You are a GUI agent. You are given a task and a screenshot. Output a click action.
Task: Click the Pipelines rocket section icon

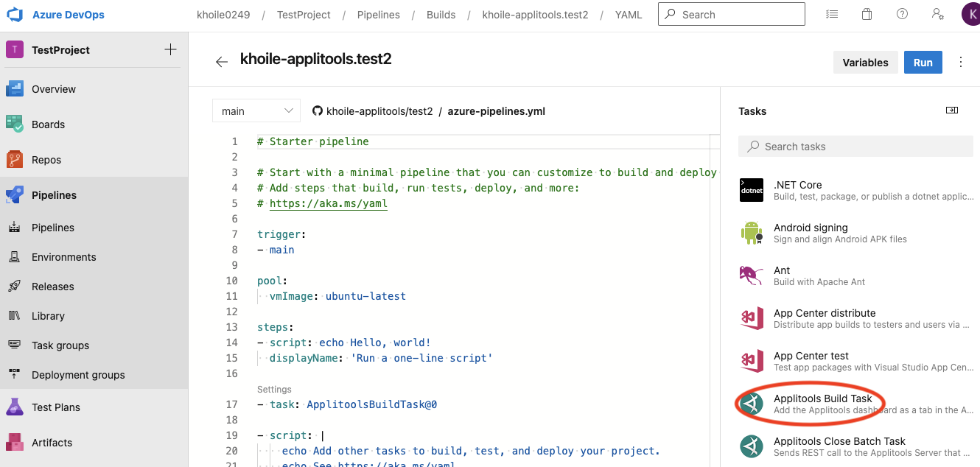click(x=15, y=195)
